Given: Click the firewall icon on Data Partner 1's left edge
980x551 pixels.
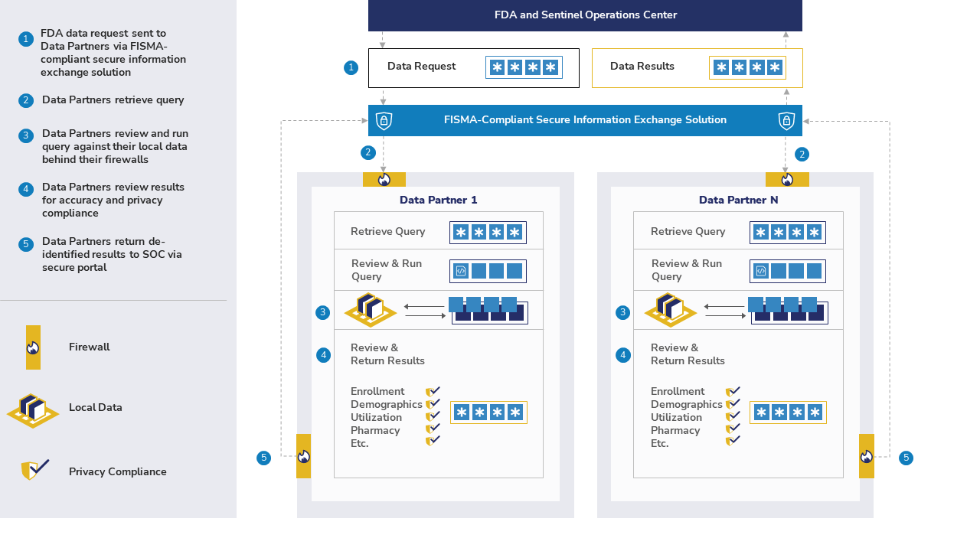Looking at the screenshot, I should 304,456.
